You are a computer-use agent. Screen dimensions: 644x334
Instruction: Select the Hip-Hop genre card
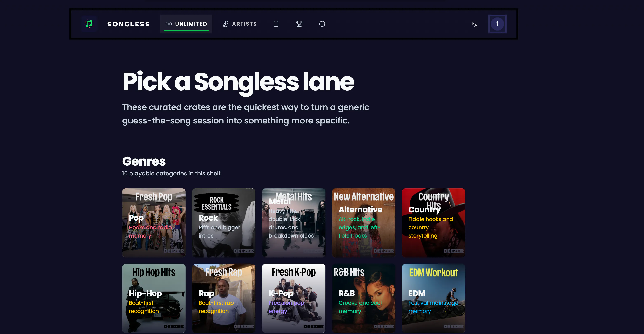coord(154,298)
